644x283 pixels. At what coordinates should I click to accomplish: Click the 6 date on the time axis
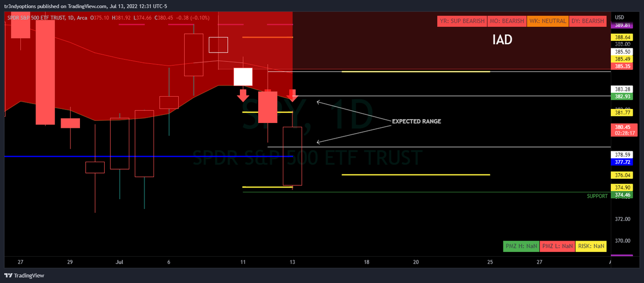(169, 262)
